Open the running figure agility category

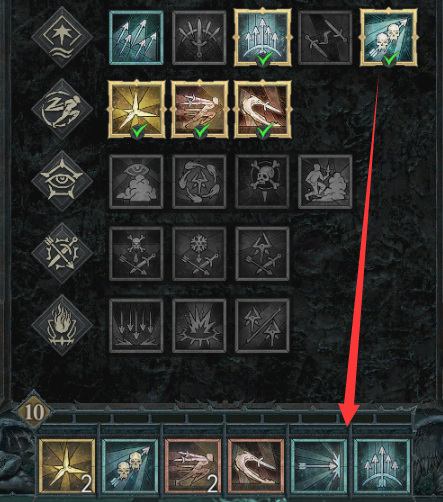point(62,109)
